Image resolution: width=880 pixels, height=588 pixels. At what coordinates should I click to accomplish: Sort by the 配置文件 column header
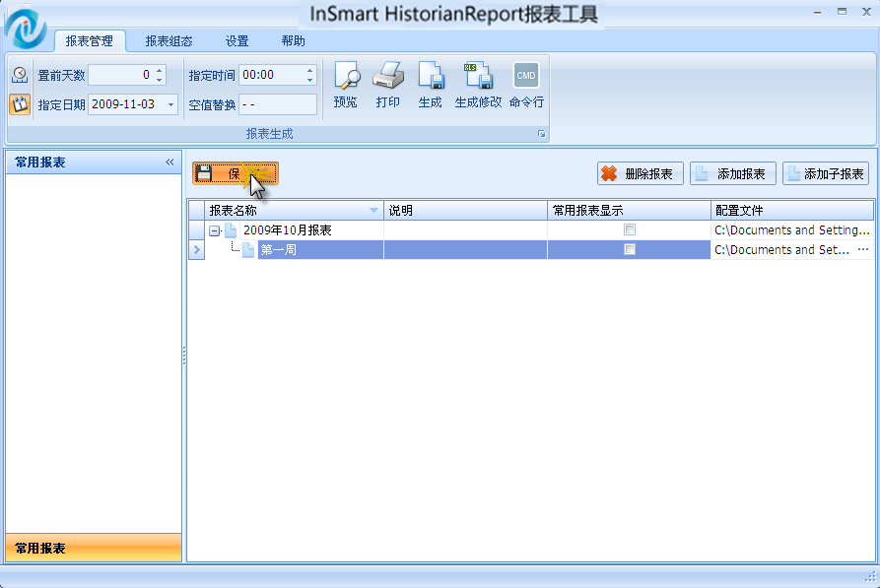(x=792, y=211)
